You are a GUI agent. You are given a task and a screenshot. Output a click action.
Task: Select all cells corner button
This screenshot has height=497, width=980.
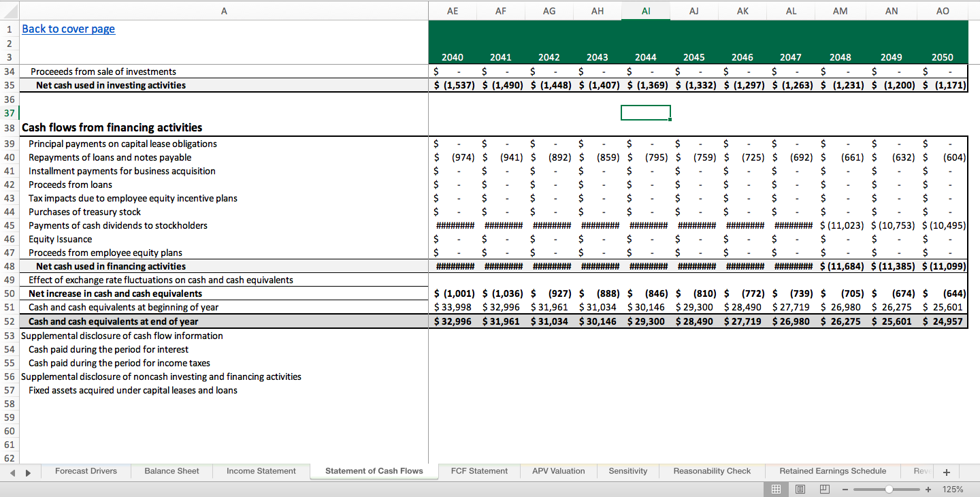pos(10,11)
